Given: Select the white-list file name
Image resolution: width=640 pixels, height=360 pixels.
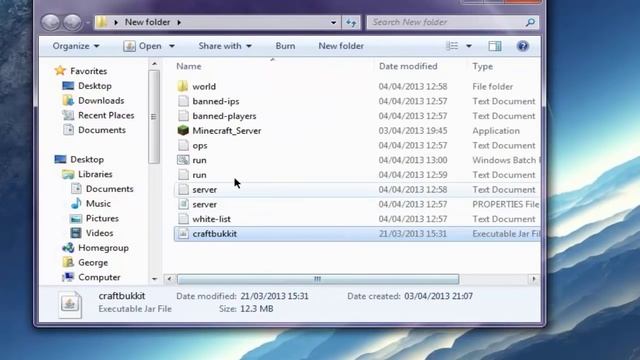Looking at the screenshot, I should (211, 219).
